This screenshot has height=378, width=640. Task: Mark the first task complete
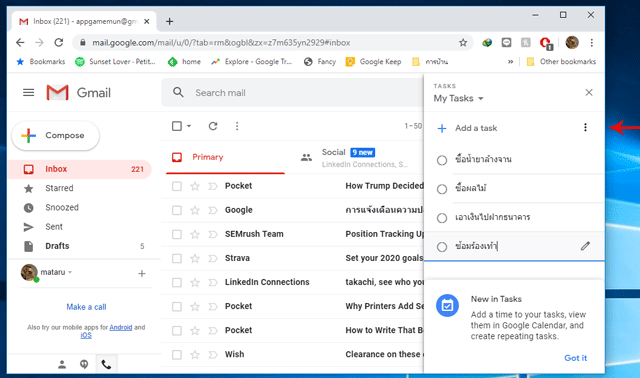point(442,160)
